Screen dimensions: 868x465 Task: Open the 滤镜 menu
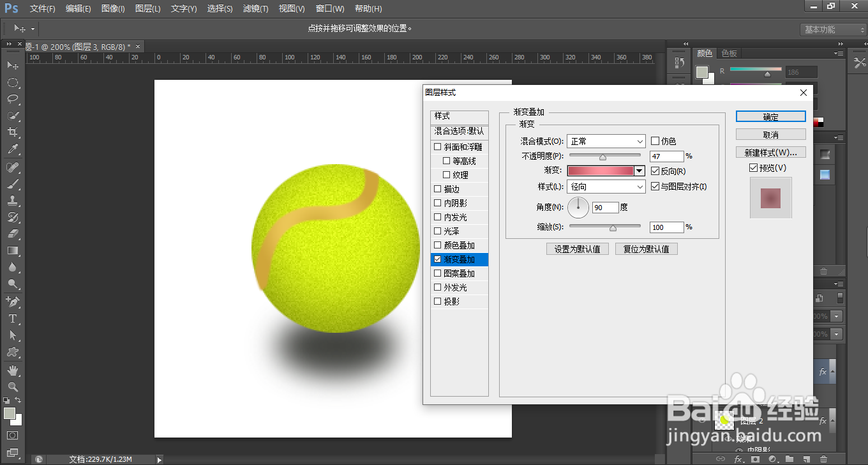coord(256,9)
